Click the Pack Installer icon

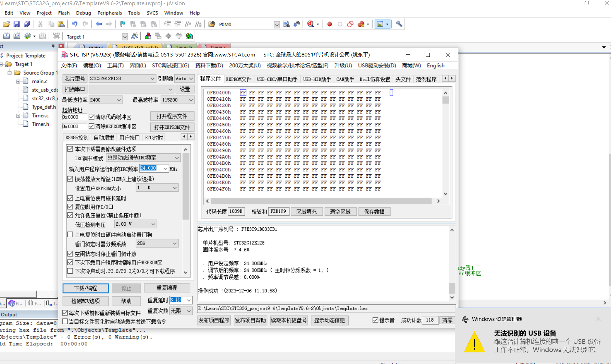189,36
